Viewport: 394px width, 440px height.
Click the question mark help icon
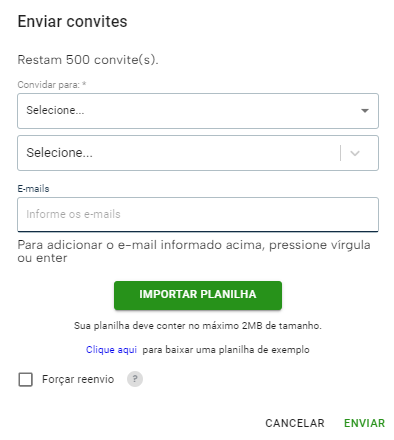(135, 379)
